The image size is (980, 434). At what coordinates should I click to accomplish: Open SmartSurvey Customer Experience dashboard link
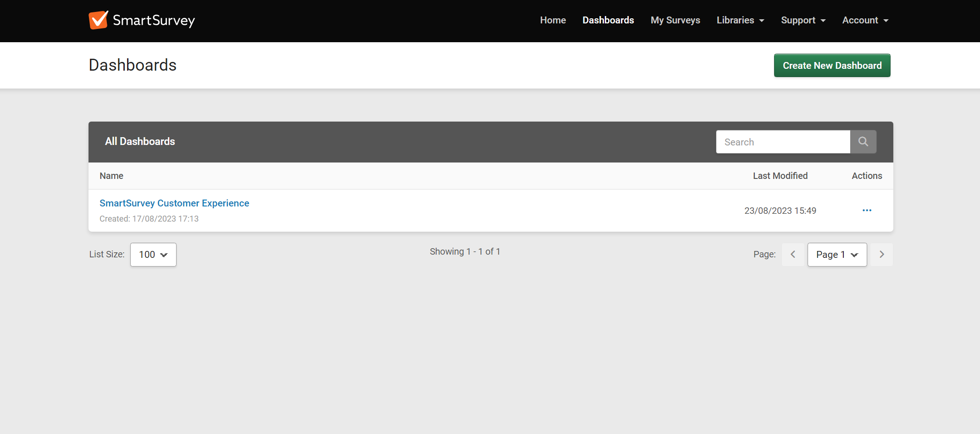(174, 203)
